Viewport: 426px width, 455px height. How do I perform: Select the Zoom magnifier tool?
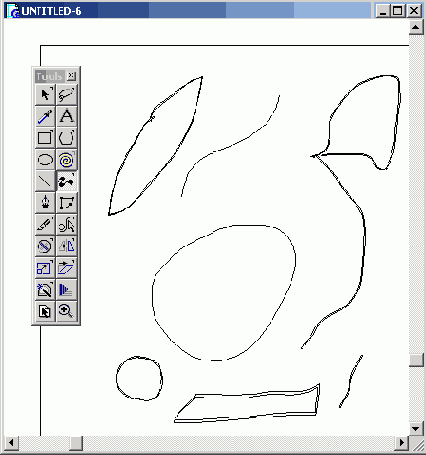tap(67, 311)
